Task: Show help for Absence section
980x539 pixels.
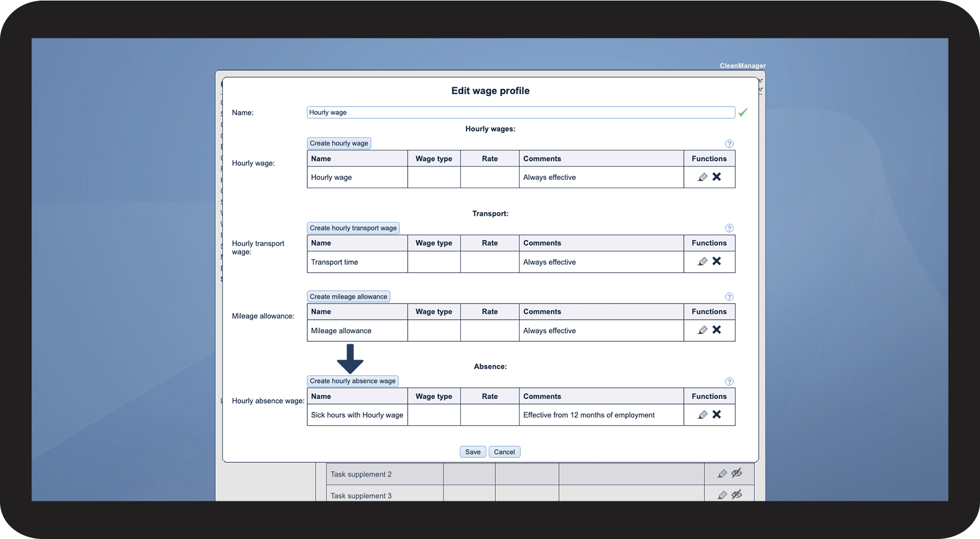Action: coord(729,381)
